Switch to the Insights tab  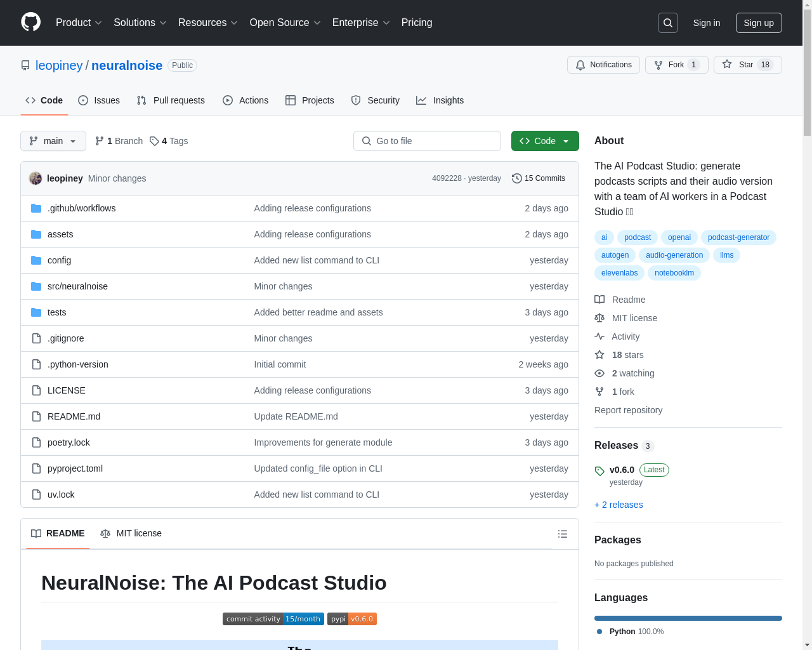click(440, 100)
